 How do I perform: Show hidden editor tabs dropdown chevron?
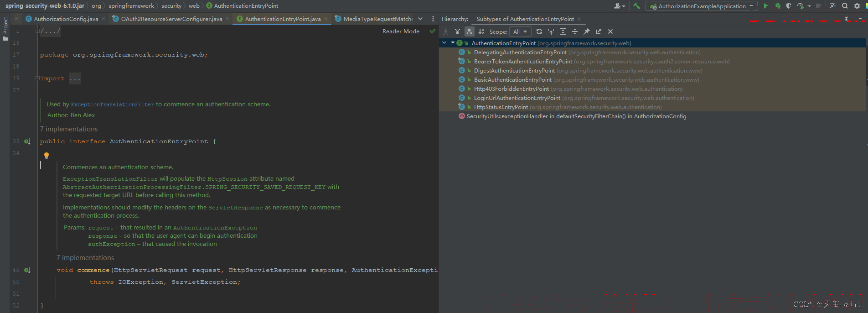pos(420,19)
